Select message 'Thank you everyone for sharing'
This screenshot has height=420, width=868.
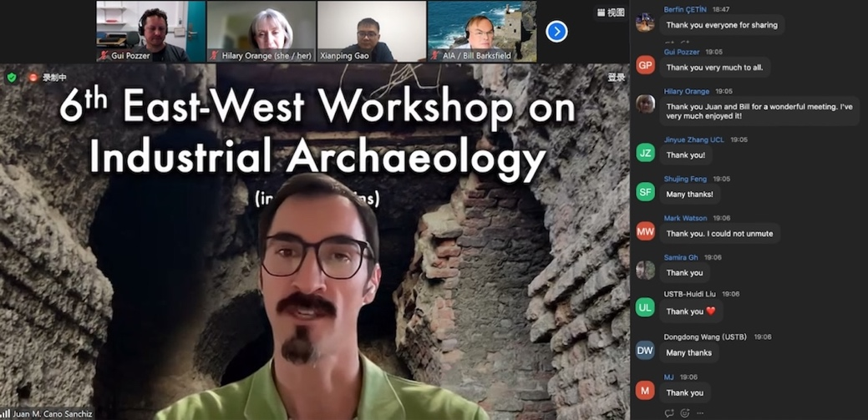(x=722, y=25)
